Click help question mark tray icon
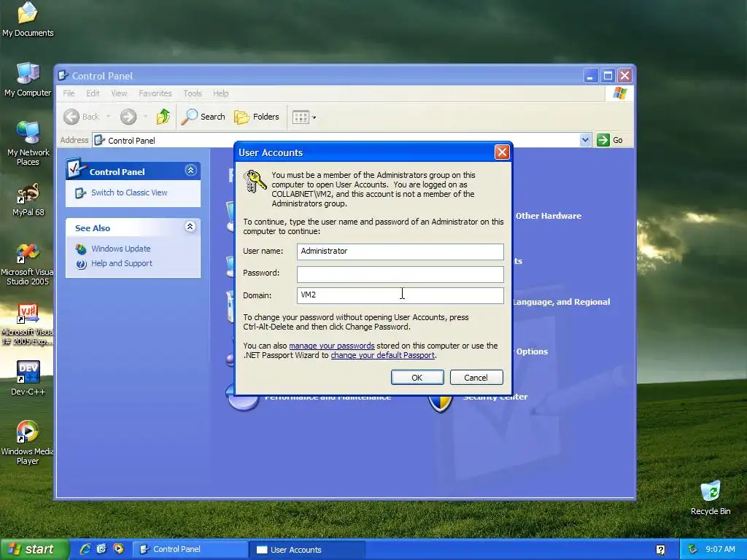Image resolution: width=747 pixels, height=560 pixels. pos(661,550)
